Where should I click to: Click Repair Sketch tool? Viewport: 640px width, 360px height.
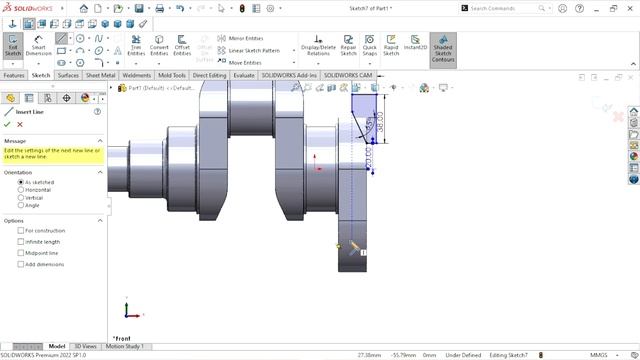click(349, 45)
